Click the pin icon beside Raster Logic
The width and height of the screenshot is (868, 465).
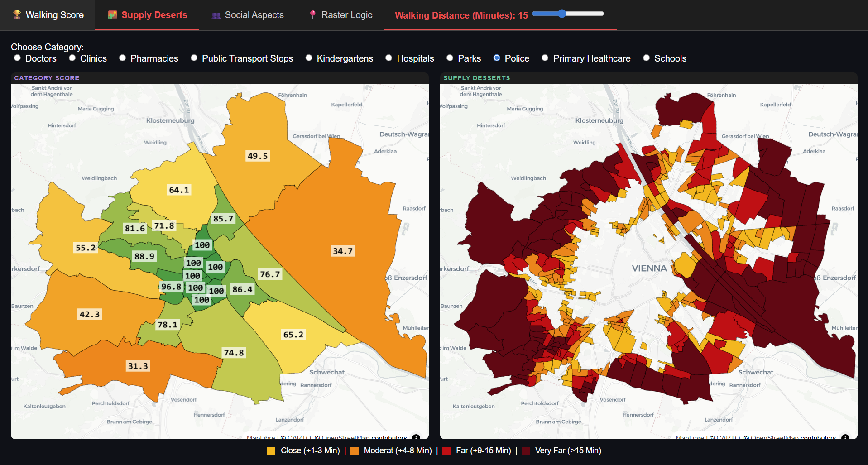point(312,15)
